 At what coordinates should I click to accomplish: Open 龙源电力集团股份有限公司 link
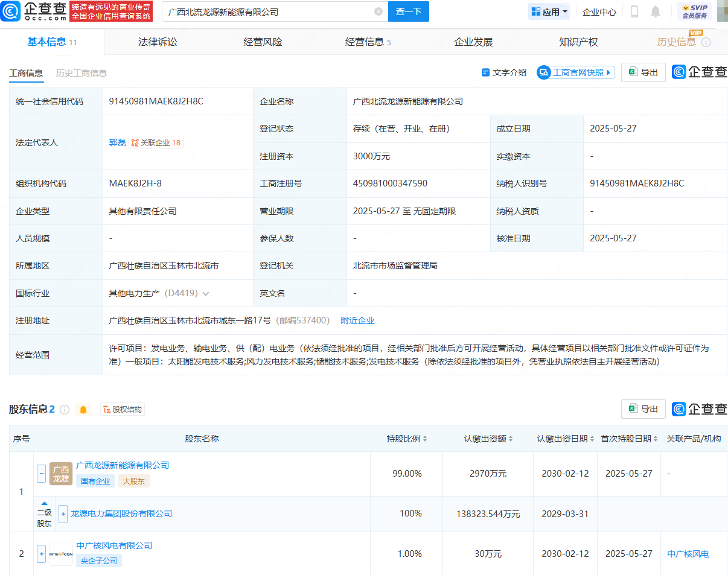(x=121, y=513)
